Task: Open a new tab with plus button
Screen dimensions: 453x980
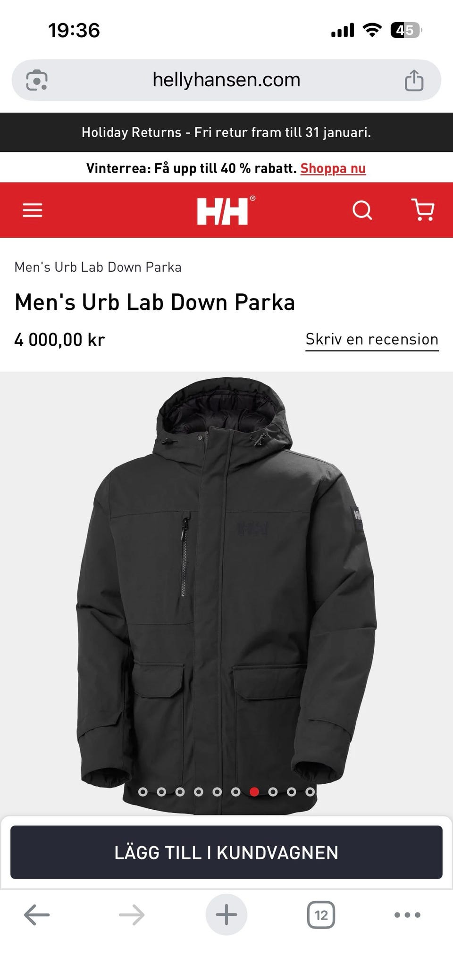Action: coord(226,914)
